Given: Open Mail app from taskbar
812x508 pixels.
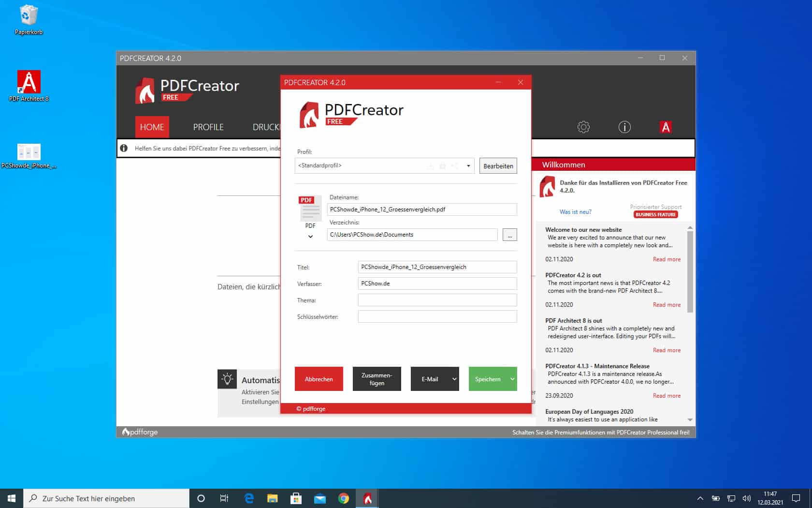Looking at the screenshot, I should click(320, 498).
